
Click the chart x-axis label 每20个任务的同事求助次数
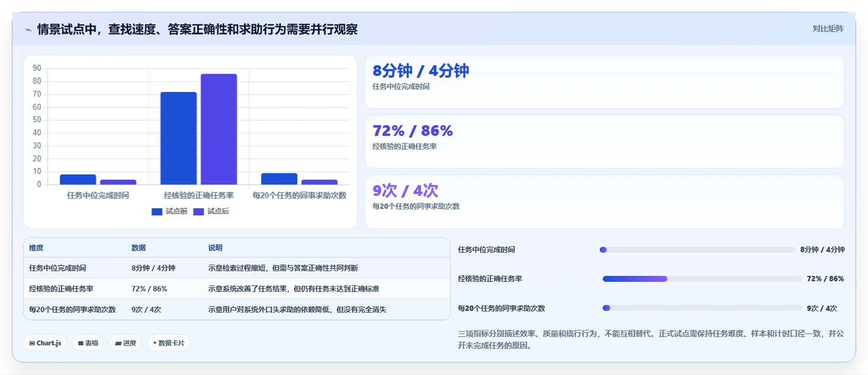coord(299,195)
